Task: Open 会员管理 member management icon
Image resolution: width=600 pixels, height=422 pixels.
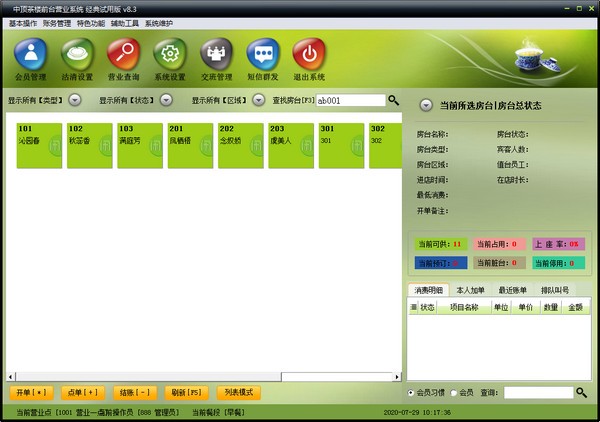Action: 33,58
